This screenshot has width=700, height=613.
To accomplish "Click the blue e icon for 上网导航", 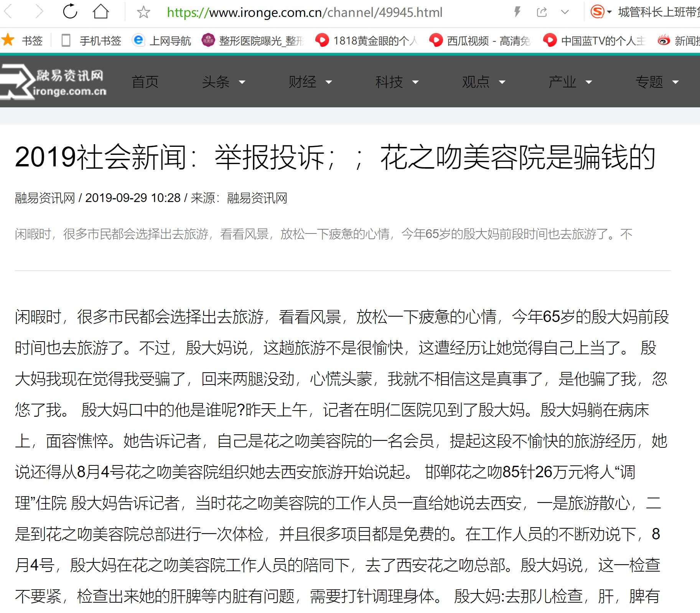I will [x=138, y=40].
